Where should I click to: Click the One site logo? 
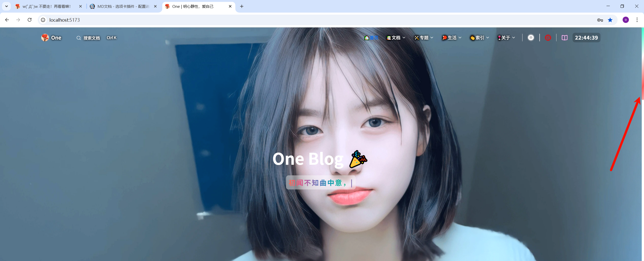click(x=51, y=38)
